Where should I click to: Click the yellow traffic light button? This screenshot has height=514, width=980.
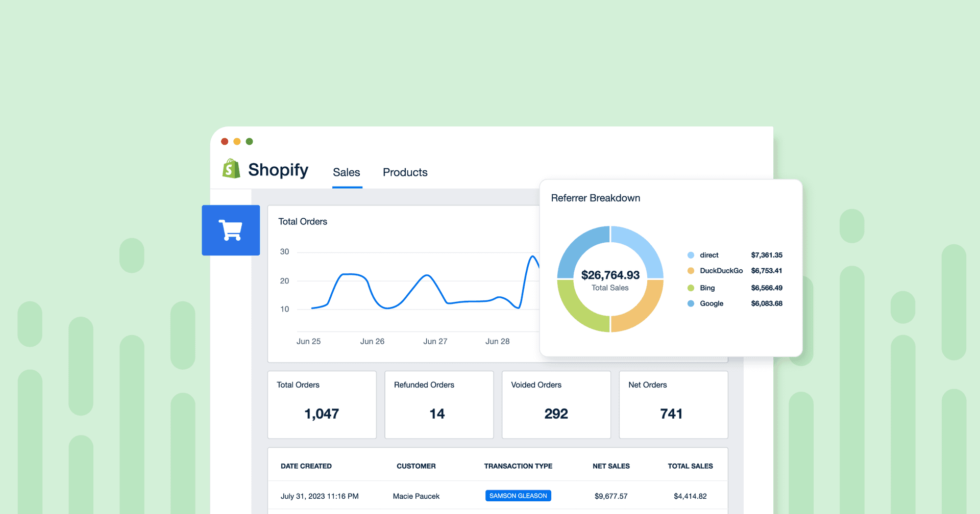[237, 141]
